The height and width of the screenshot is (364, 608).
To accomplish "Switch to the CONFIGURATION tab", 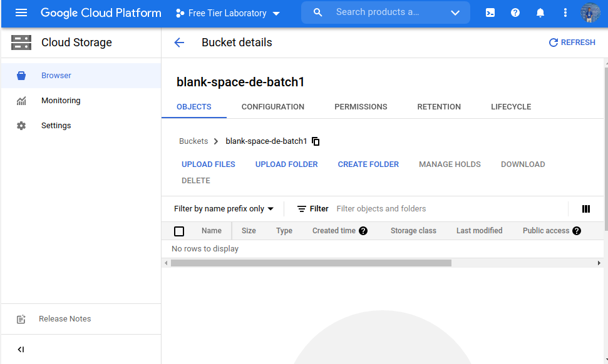I will tap(273, 107).
